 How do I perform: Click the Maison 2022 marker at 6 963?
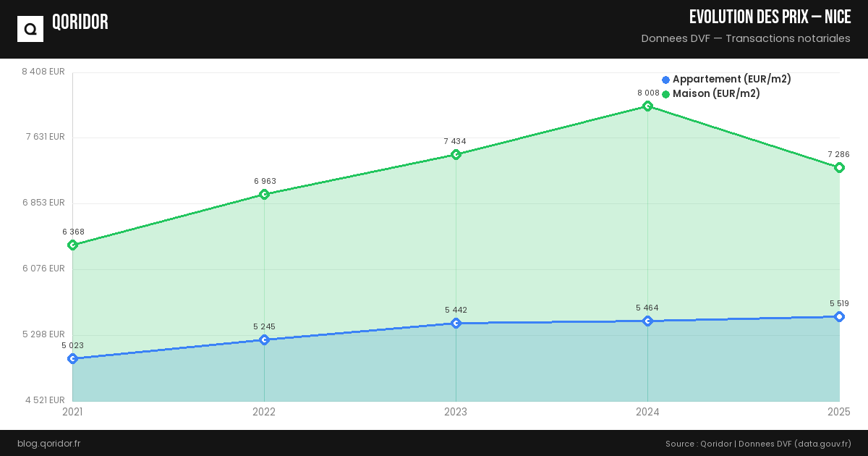[264, 194]
